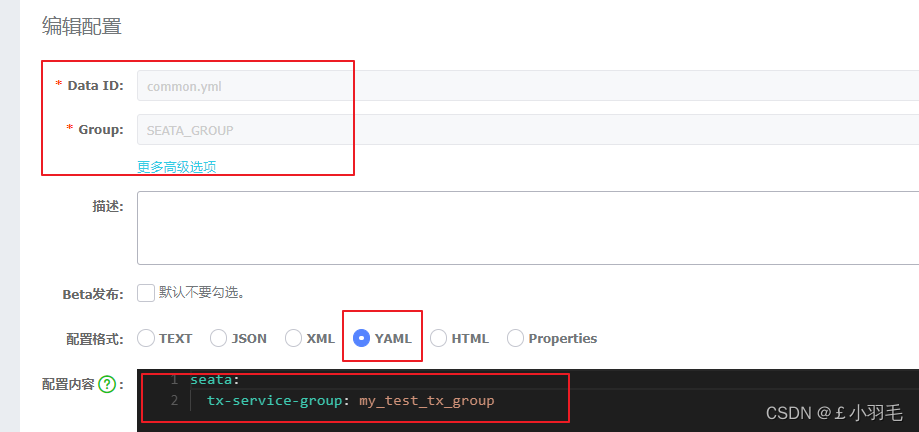This screenshot has height=432, width=919.
Task: Click the Data ID field containing common.yml
Action: click(x=528, y=86)
